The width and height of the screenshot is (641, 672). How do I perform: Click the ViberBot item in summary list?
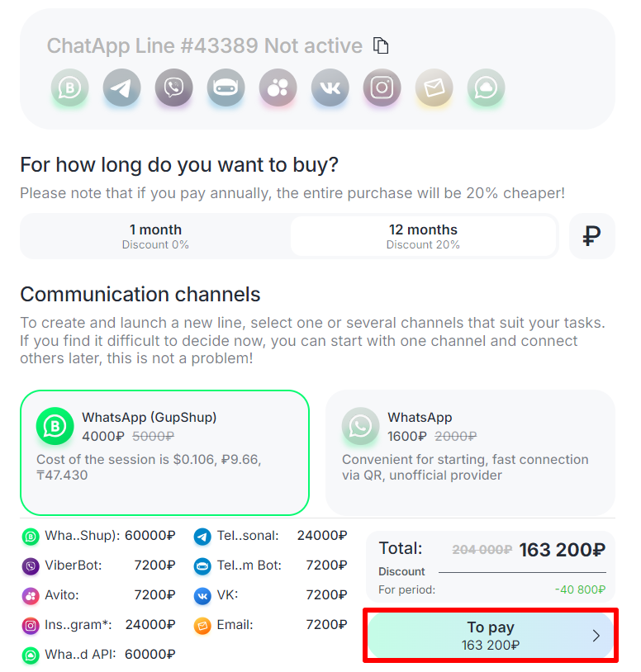(98, 566)
